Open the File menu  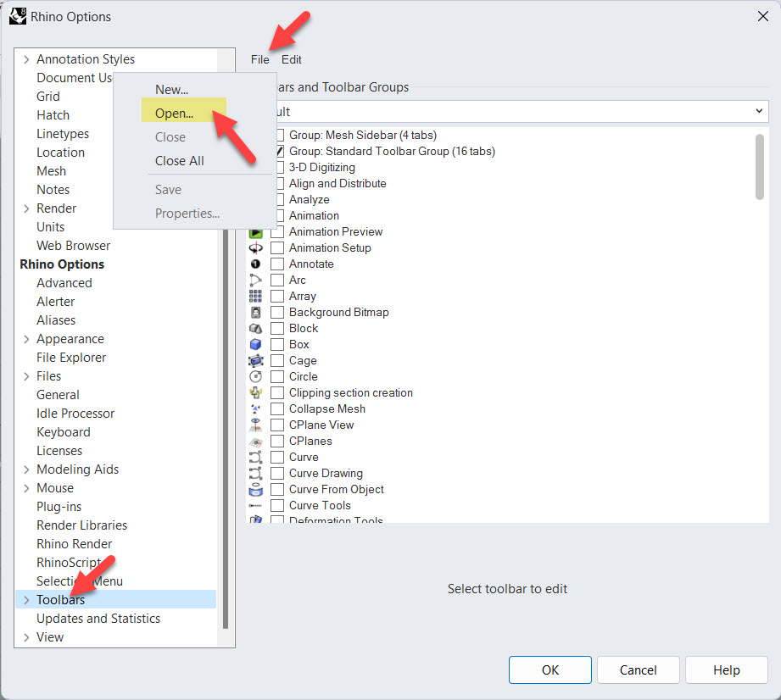pos(260,59)
